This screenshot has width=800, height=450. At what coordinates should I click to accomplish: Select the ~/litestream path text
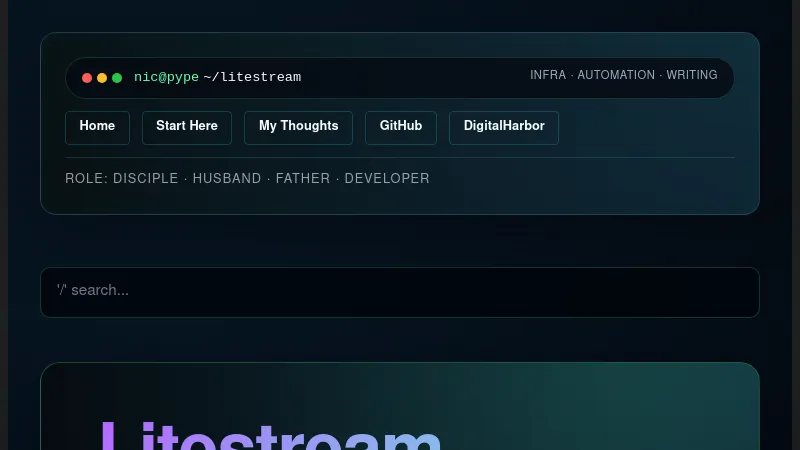coord(252,78)
